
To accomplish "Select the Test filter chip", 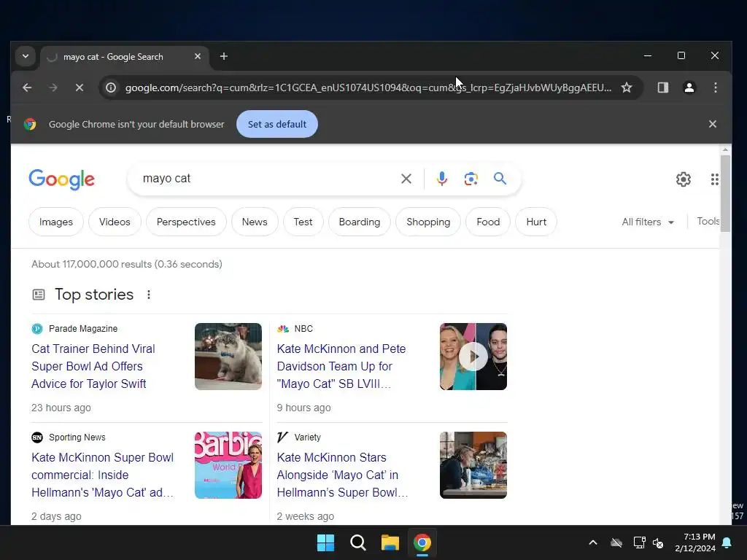I will pyautogui.click(x=303, y=222).
